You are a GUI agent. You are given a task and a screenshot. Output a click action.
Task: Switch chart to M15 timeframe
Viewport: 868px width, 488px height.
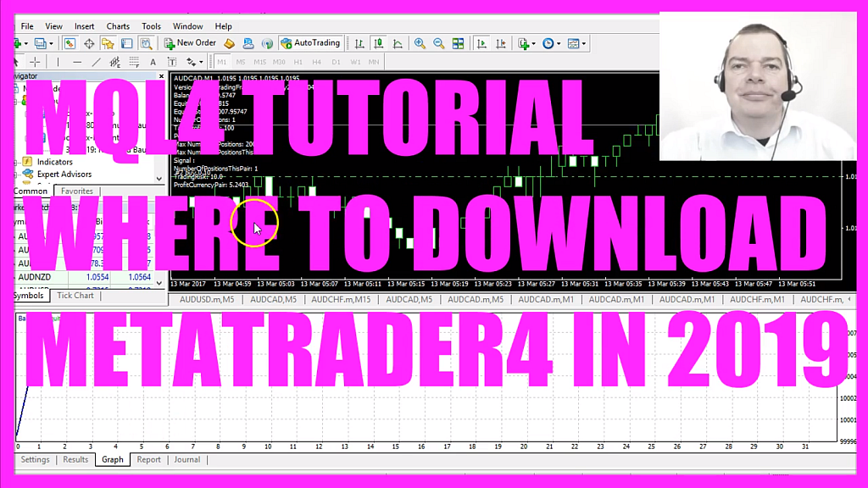(259, 62)
